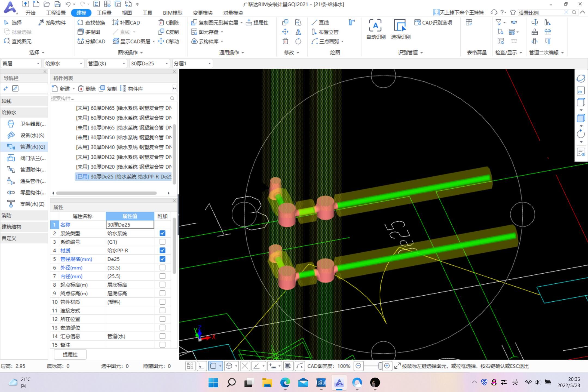Click the 表格算量 table icon
The image size is (588, 392).
469,23
